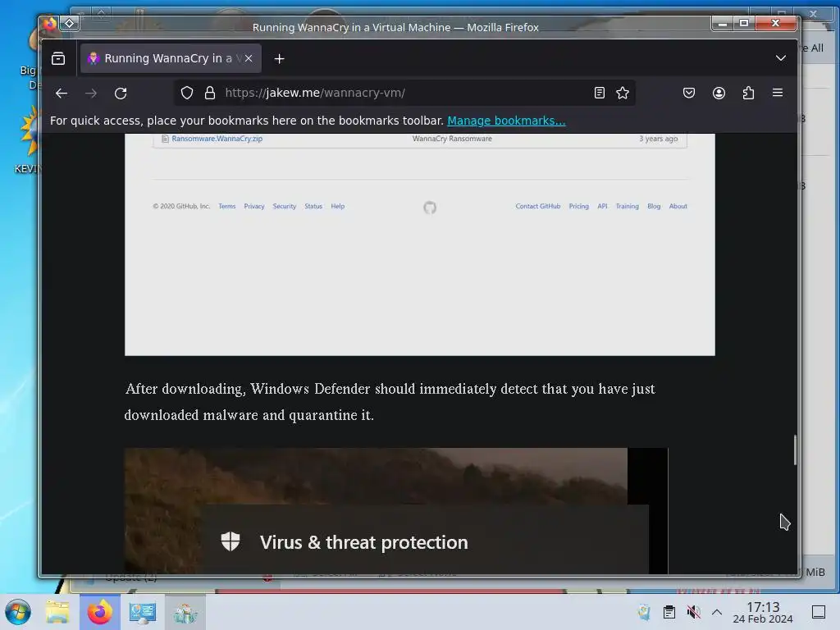
Task: Open software installer taskbar icon
Action: click(185, 612)
